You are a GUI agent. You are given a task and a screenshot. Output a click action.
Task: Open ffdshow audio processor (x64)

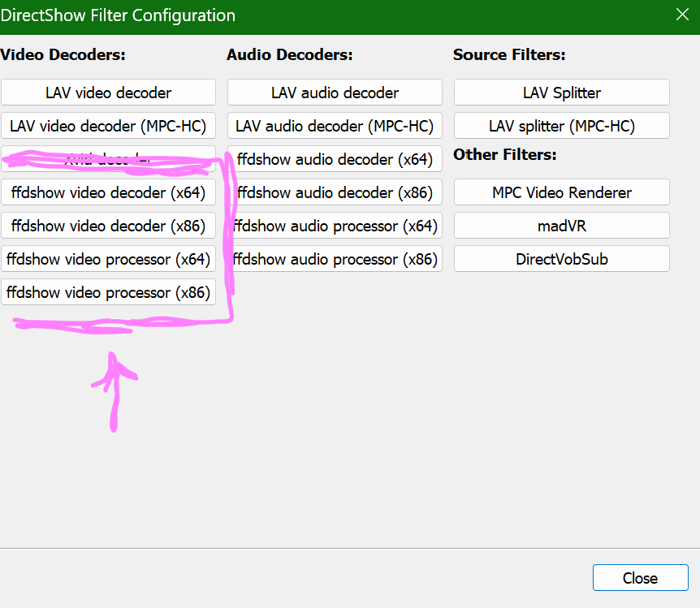point(335,226)
